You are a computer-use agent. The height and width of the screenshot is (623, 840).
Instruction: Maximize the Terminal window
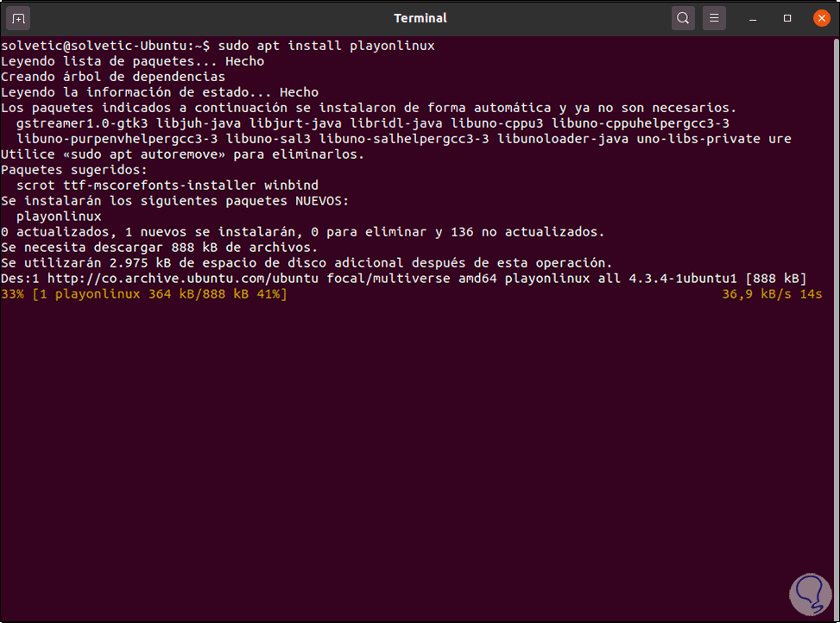point(787,18)
